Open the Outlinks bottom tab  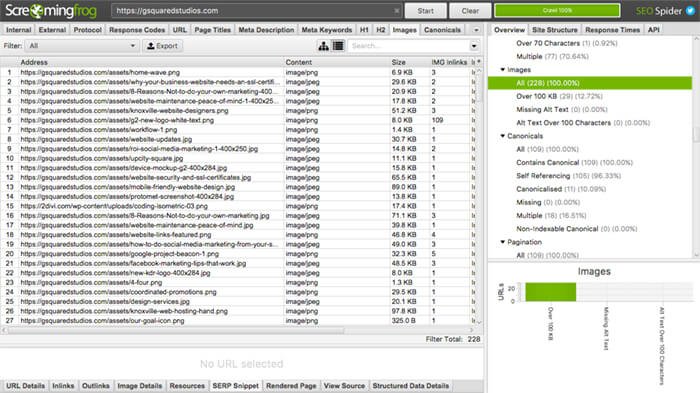(x=96, y=386)
